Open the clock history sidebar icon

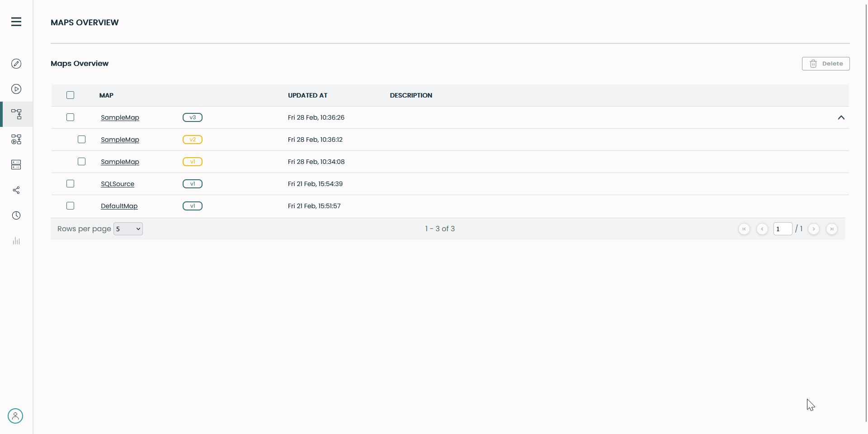tap(16, 215)
